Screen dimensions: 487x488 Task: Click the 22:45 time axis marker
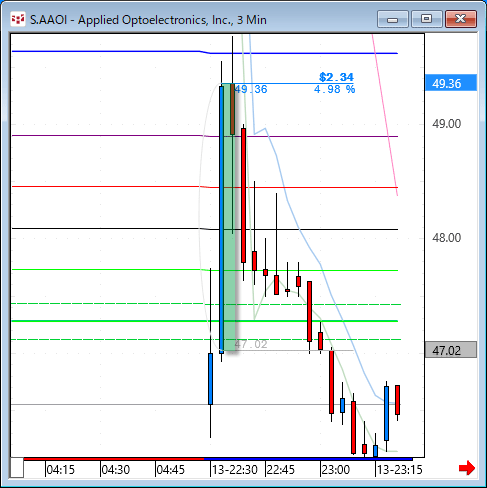[281, 470]
